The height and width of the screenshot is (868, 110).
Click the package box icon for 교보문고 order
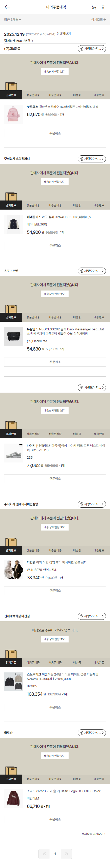pyautogui.click(x=11, y=86)
